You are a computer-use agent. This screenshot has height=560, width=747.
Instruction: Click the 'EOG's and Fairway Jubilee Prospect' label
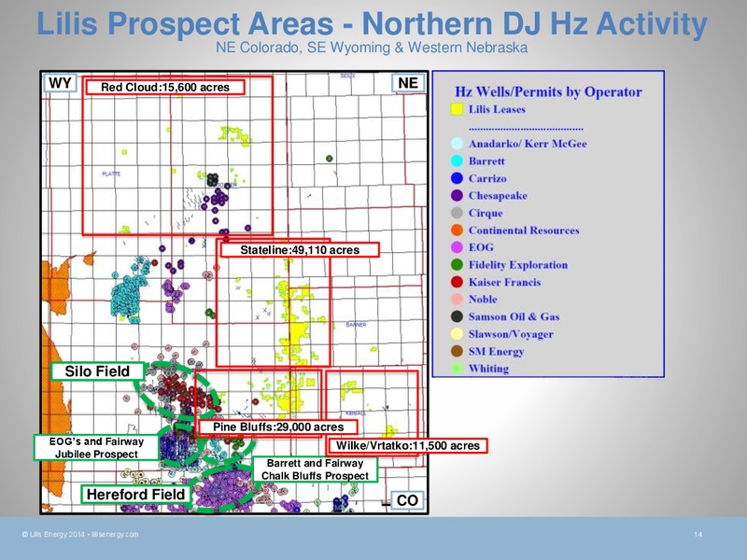tap(96, 448)
